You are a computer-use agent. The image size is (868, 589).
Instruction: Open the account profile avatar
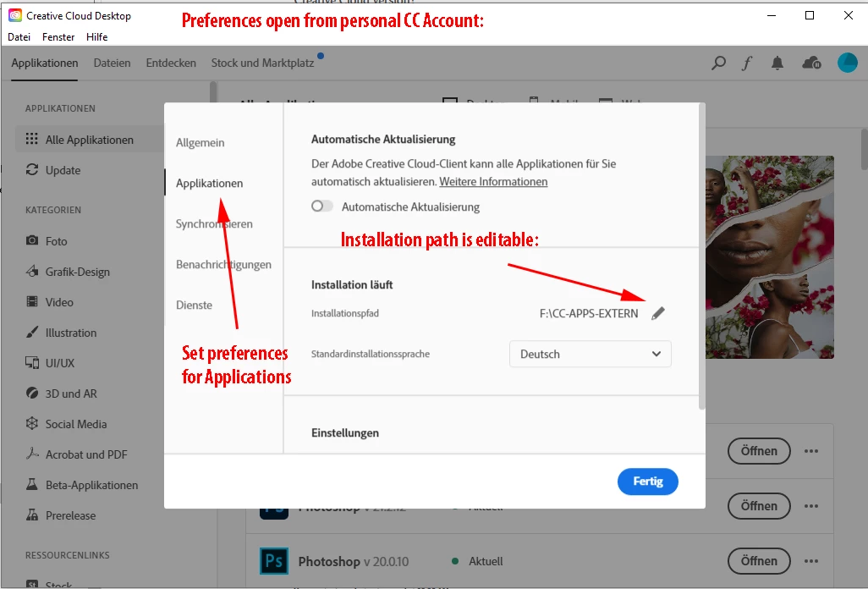coord(847,63)
